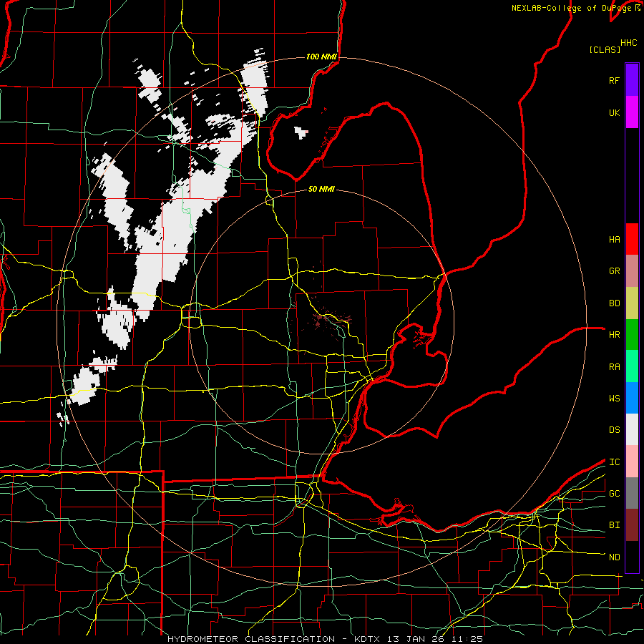Click the GR legend color swatch
This screenshot has width=644, height=644.
[x=632, y=270]
